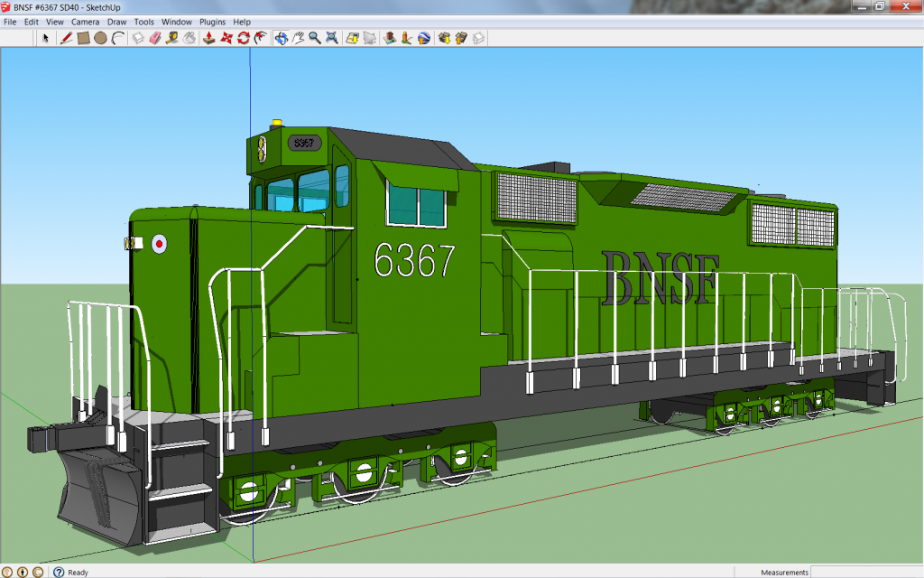Open the Photo Textures tool
924x578 pixels.
[x=407, y=38]
